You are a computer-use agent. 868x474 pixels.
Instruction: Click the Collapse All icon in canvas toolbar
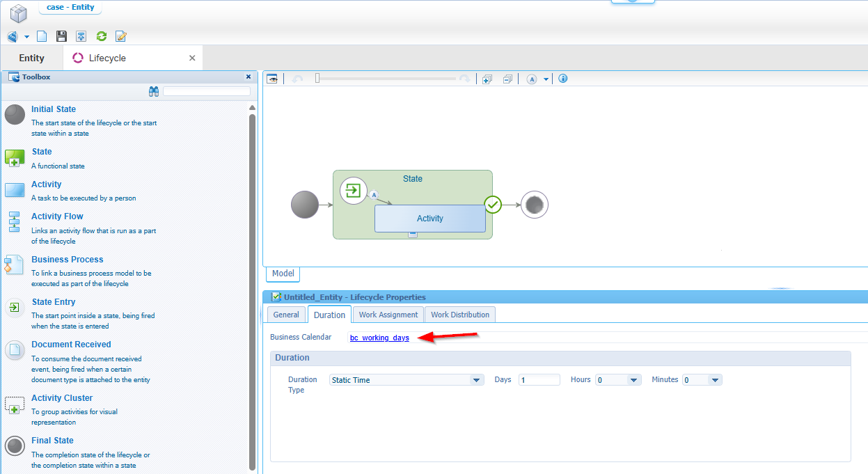click(507, 79)
